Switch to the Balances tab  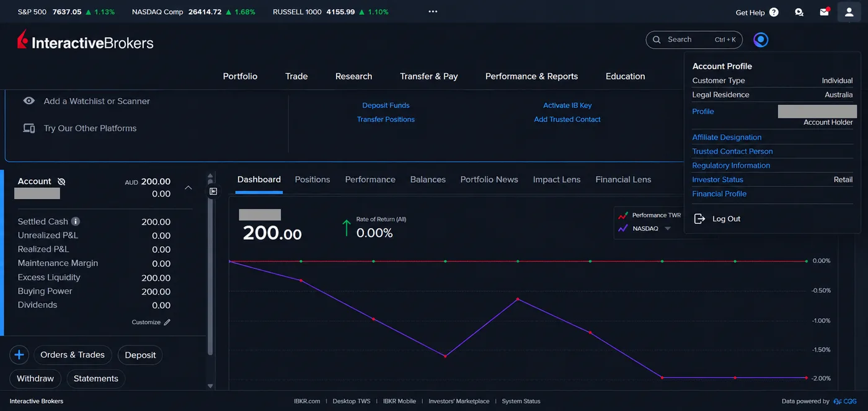point(428,179)
